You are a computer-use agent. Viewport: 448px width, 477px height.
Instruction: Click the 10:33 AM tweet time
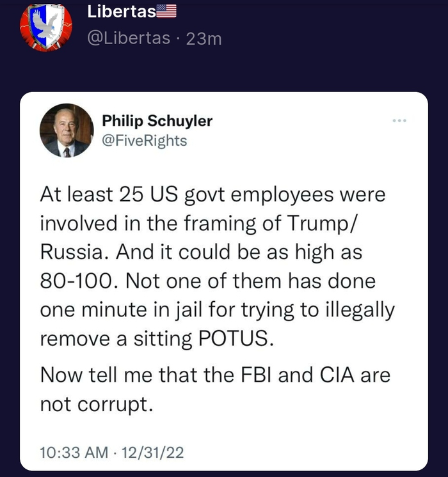(74, 453)
